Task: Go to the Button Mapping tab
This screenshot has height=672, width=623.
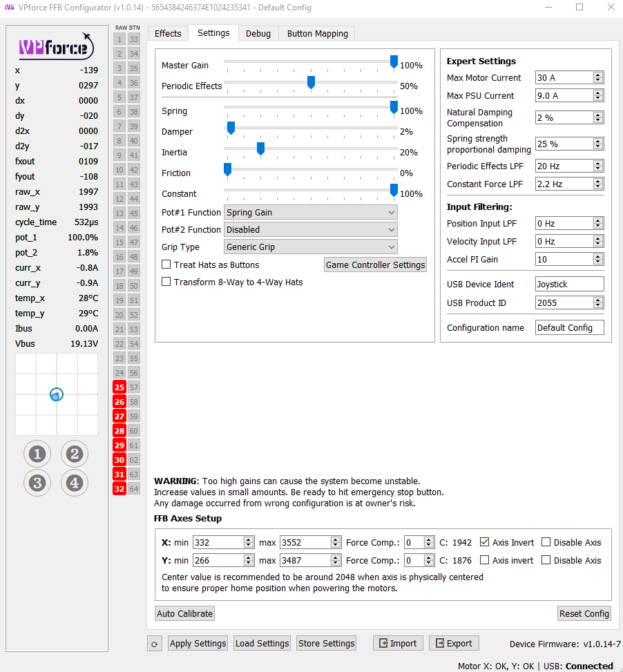Action: coord(318,33)
